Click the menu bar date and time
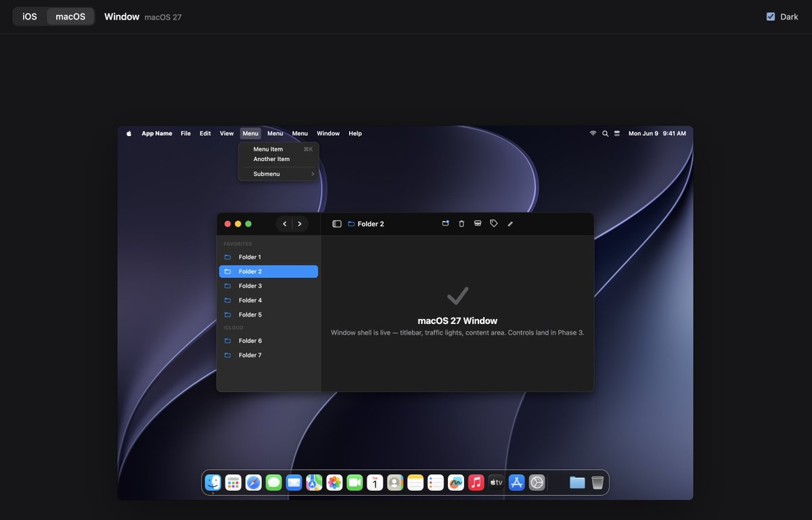 tap(657, 133)
